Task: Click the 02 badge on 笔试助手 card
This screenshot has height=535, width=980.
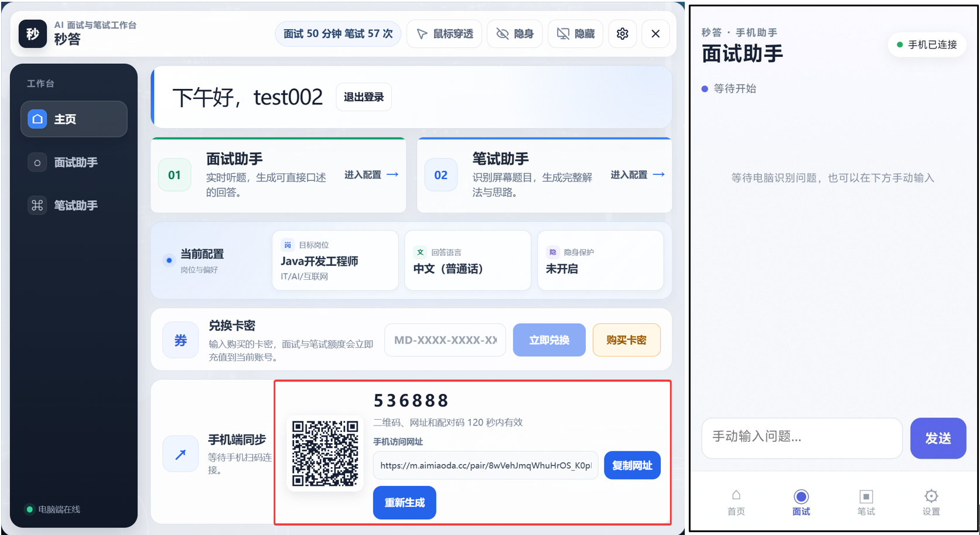Action: click(x=441, y=175)
